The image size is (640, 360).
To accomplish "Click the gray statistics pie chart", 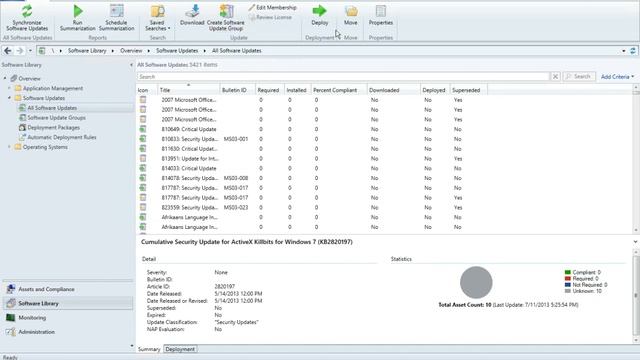I will [476, 282].
